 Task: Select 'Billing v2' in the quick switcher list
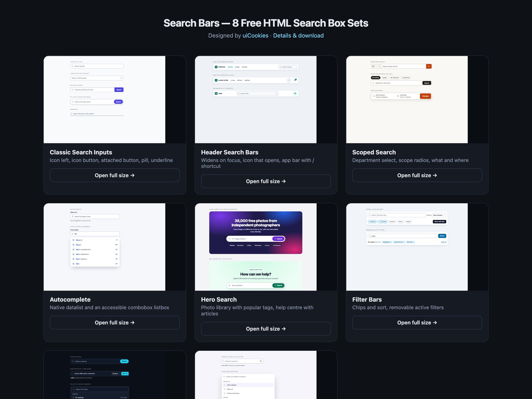[x=248, y=389]
